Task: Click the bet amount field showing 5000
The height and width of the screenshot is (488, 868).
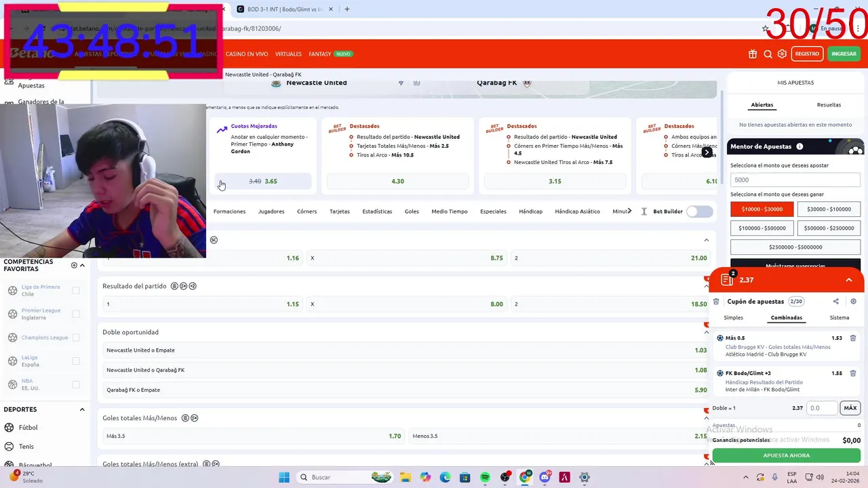Action: click(x=795, y=180)
